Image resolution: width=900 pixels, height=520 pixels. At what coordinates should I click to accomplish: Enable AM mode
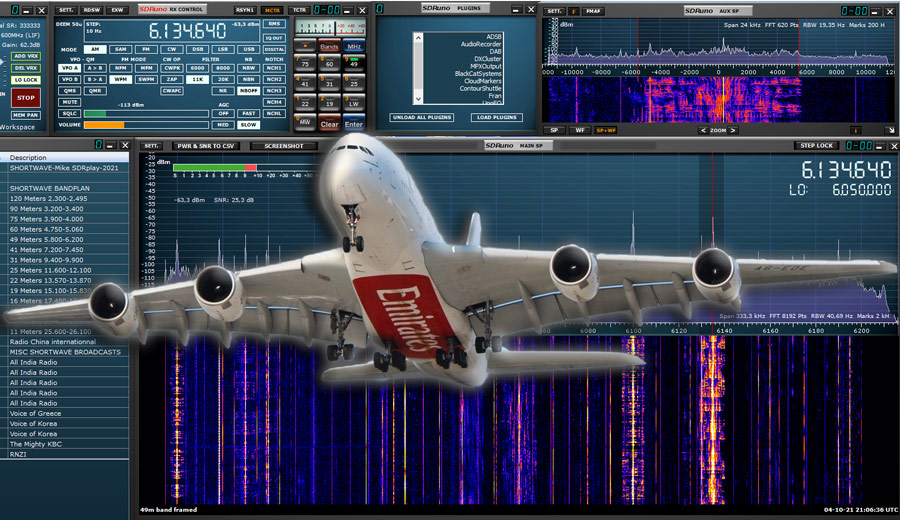[x=95, y=49]
